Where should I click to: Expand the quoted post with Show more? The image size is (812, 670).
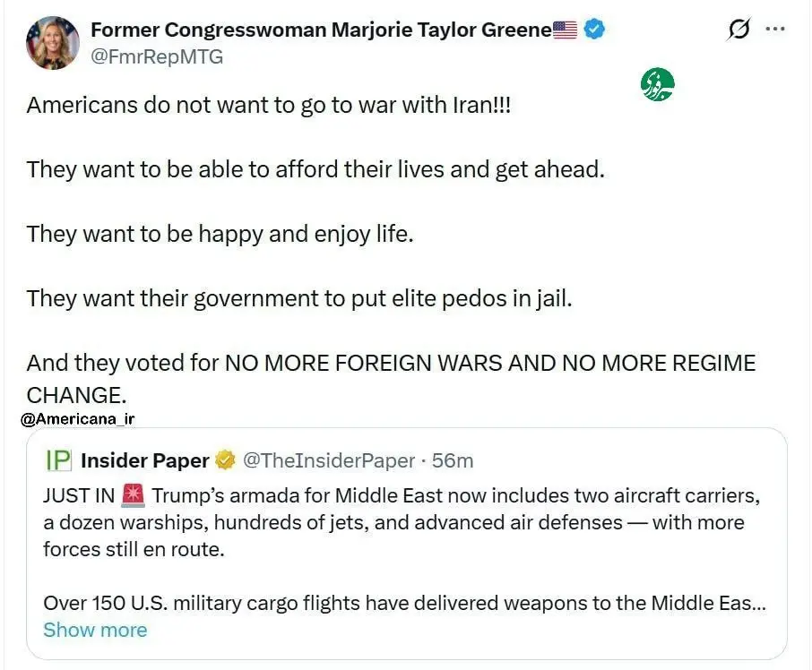point(95,630)
